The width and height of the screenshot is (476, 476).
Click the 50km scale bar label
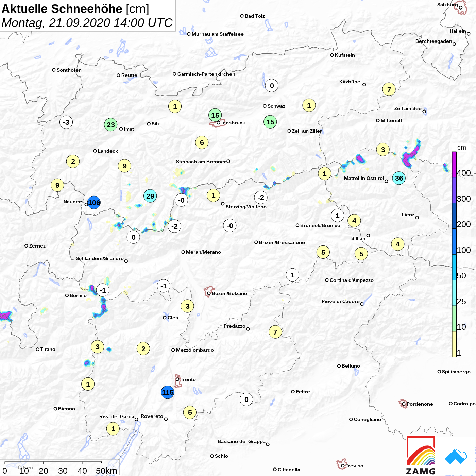(106, 471)
